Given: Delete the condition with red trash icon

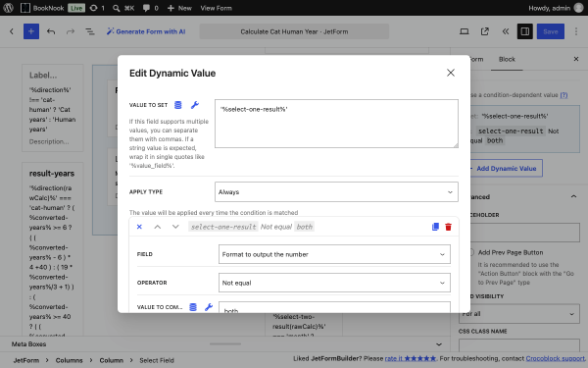Looking at the screenshot, I should tap(448, 227).
